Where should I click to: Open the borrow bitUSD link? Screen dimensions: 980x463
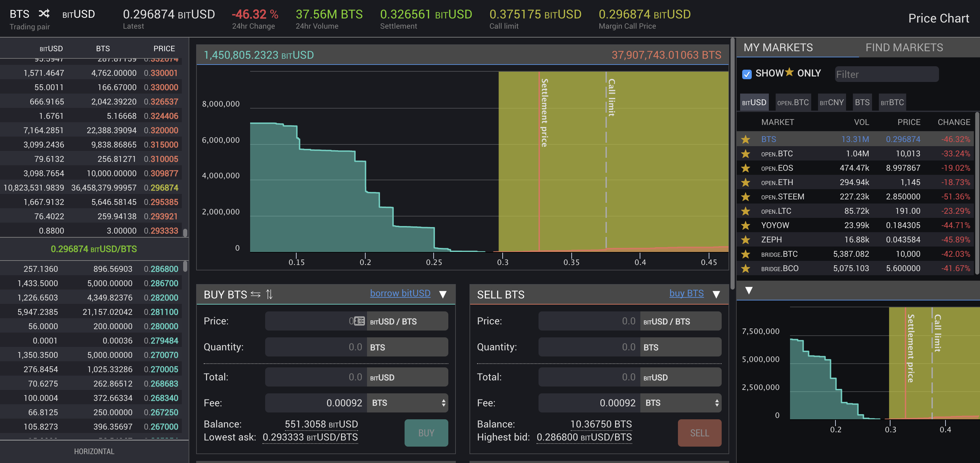tap(400, 293)
